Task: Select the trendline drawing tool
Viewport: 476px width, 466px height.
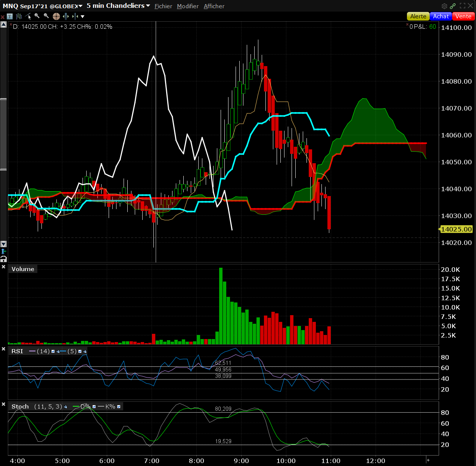Action: point(28,16)
